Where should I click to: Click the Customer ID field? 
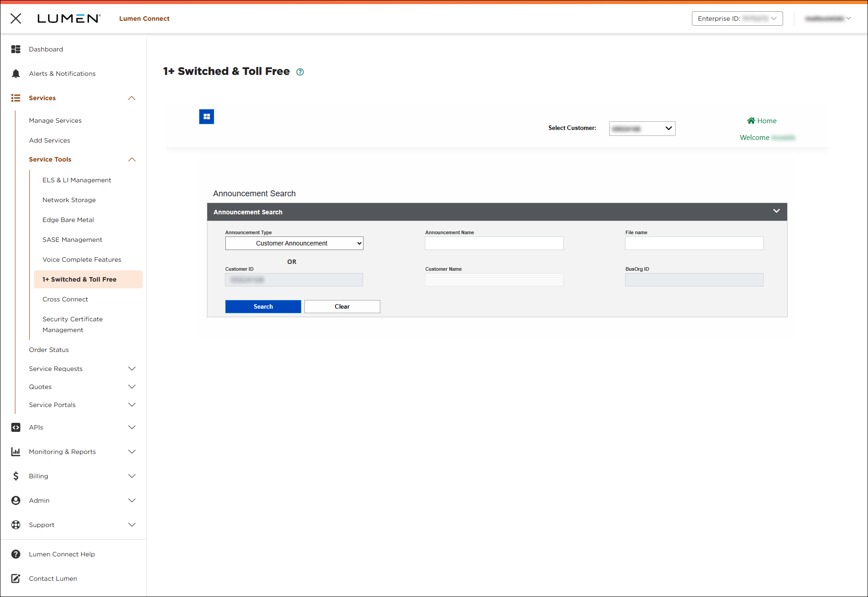(294, 280)
